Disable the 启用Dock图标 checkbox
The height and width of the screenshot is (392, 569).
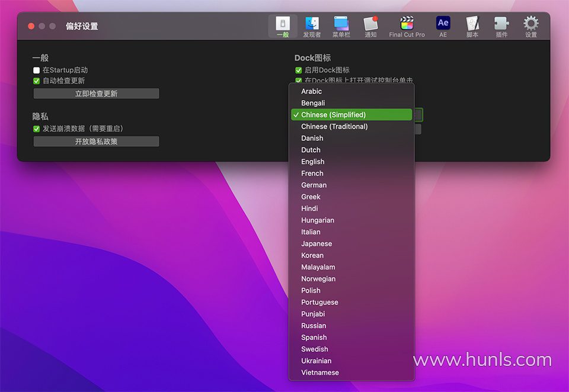tap(299, 70)
